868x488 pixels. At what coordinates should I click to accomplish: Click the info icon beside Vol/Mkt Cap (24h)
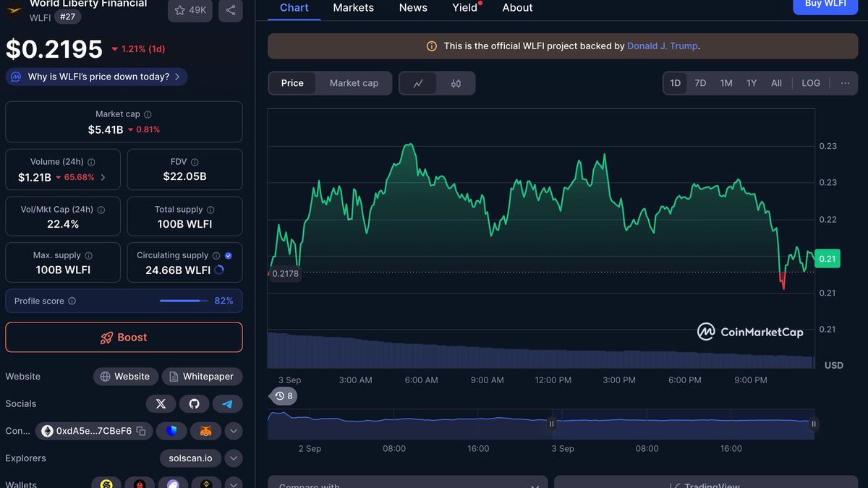coord(101,210)
